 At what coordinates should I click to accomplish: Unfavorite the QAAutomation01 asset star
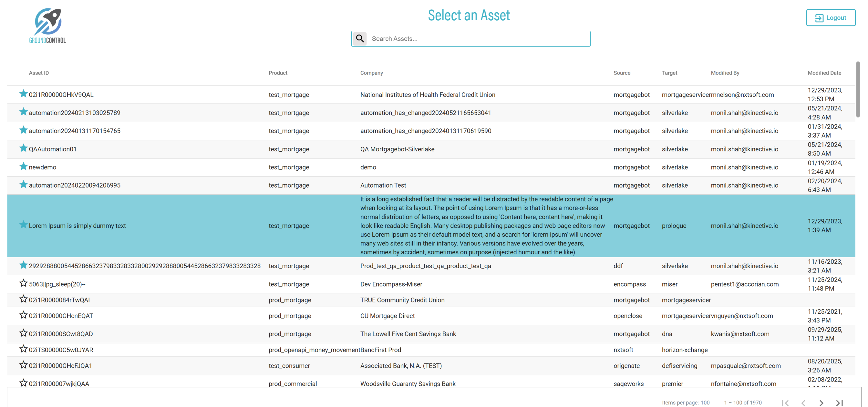[23, 148]
